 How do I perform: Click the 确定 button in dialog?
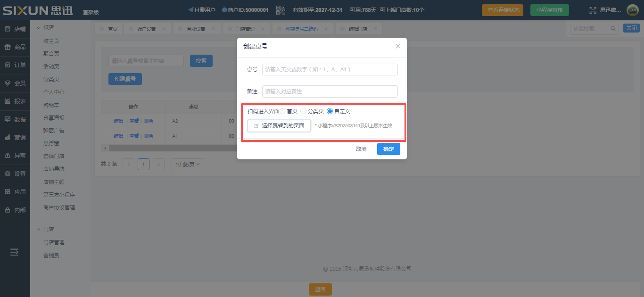tap(388, 149)
